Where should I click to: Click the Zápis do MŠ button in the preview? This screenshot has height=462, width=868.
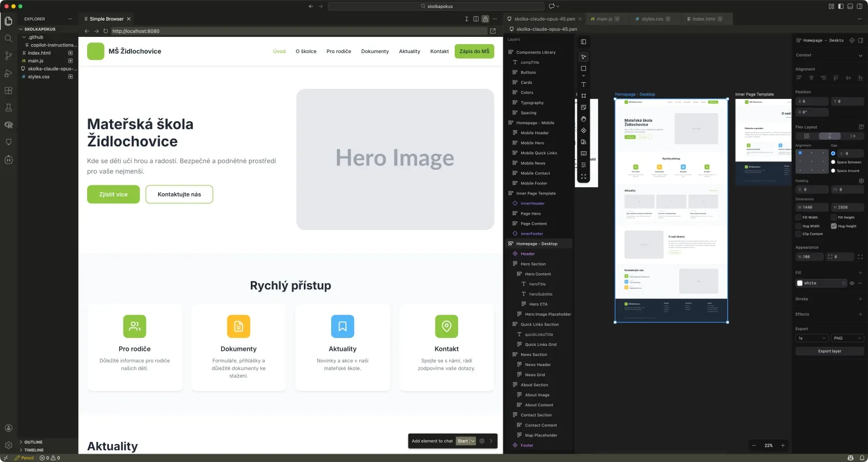pyautogui.click(x=474, y=51)
